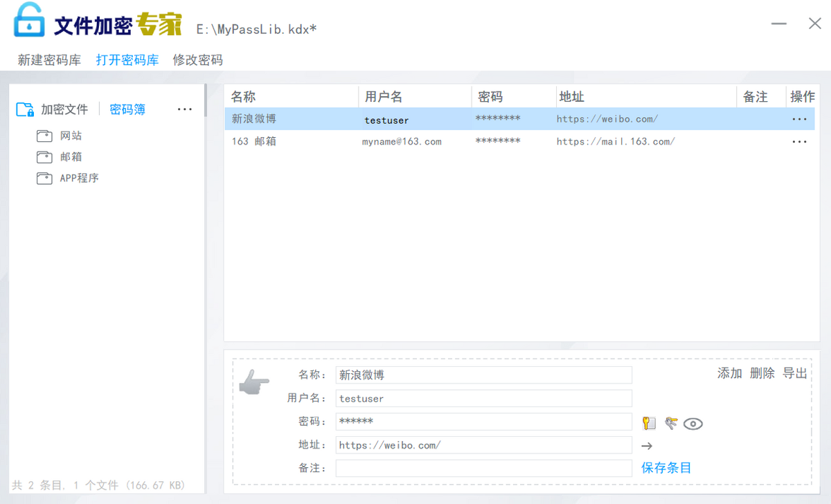Open the three-dots menu for 163 邮箱 row
The height and width of the screenshot is (504, 831).
pos(799,141)
